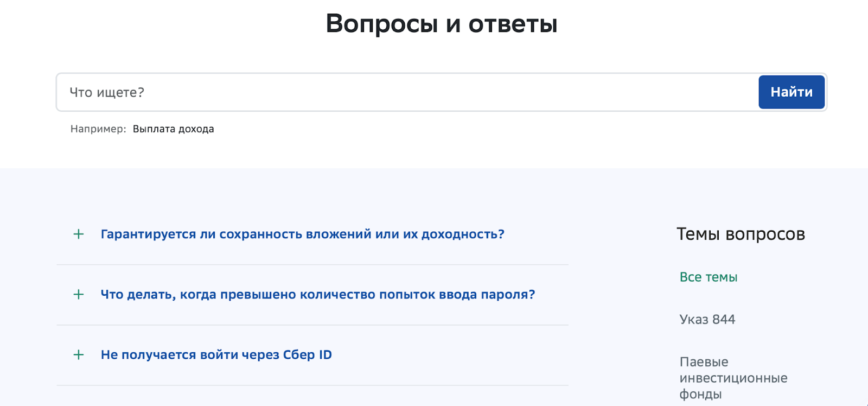
Task: Click the Найти search button
Action: pyautogui.click(x=791, y=92)
